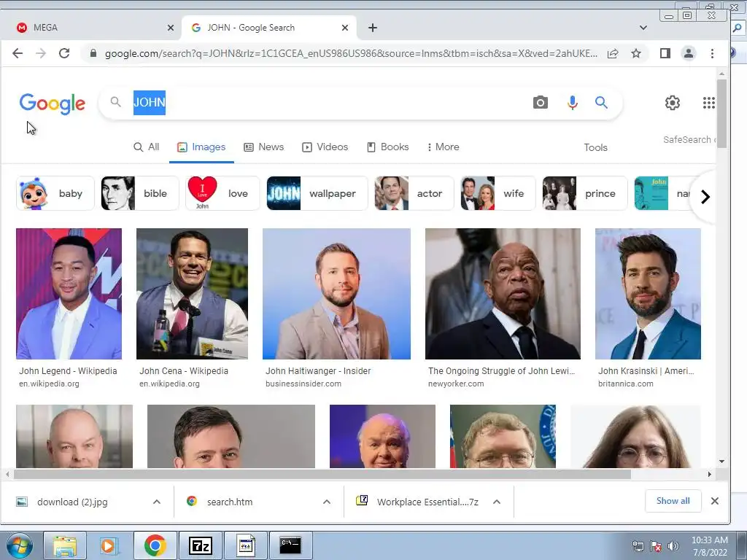Open businessinsider.com source link
The width and height of the screenshot is (747, 560).
[x=303, y=384]
